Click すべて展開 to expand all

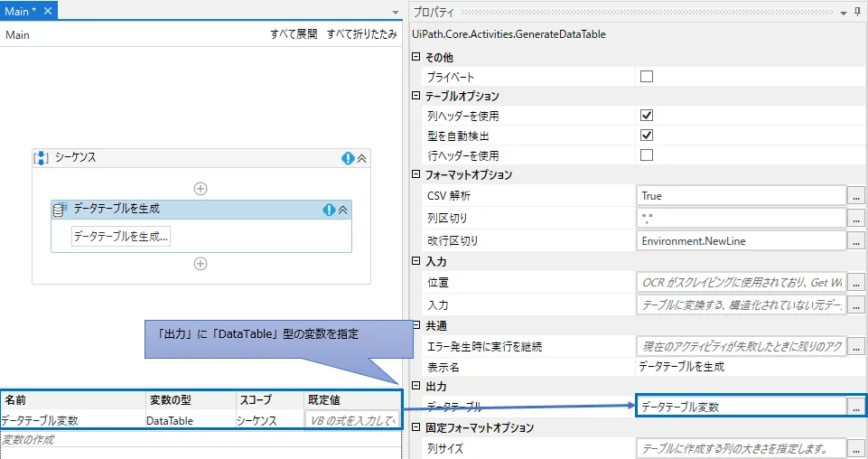[294, 34]
